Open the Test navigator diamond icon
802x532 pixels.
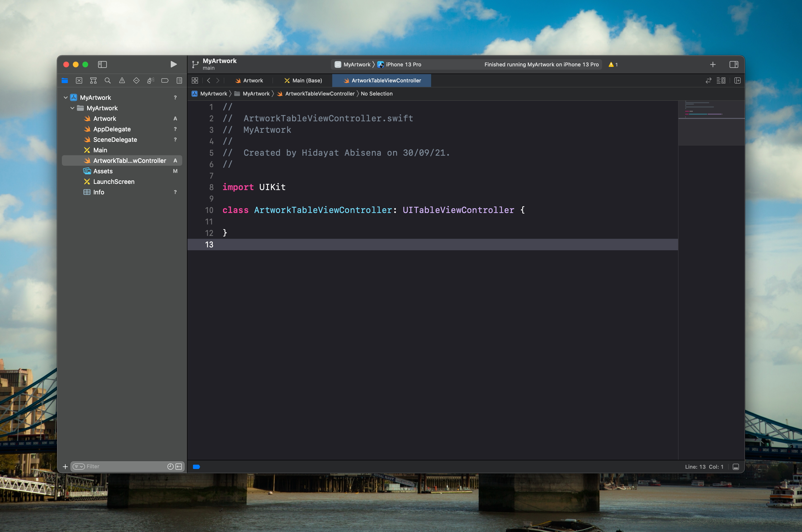point(136,80)
